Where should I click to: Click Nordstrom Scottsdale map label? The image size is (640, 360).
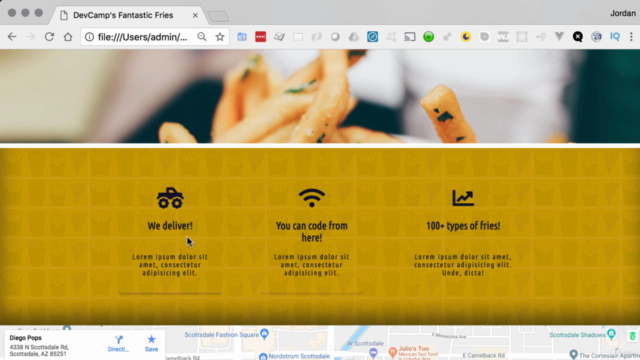click(299, 356)
